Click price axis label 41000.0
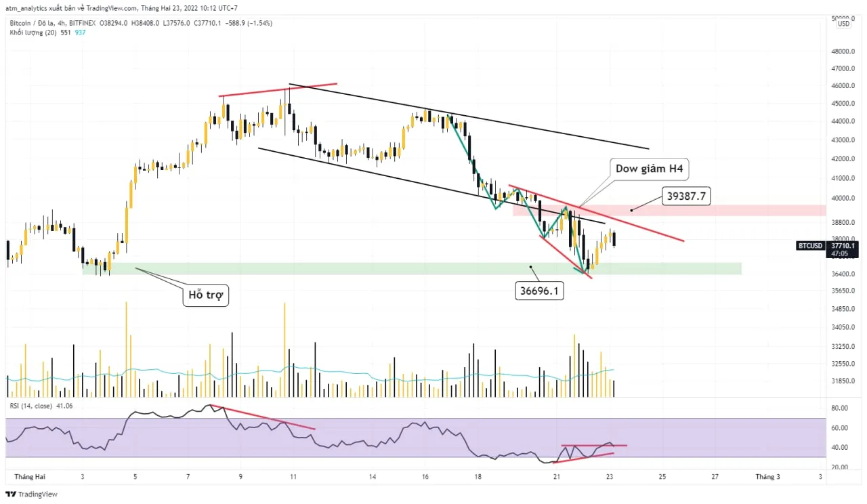This screenshot has width=867, height=504. [x=843, y=179]
